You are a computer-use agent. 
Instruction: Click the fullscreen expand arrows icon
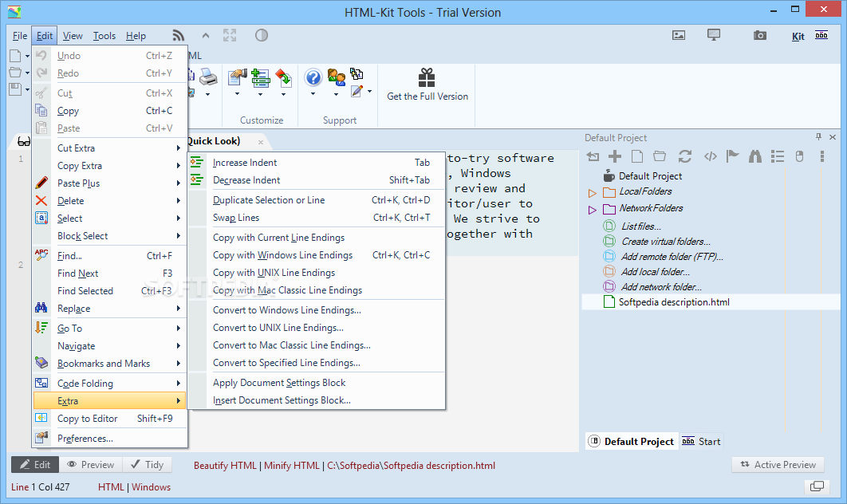(230, 36)
